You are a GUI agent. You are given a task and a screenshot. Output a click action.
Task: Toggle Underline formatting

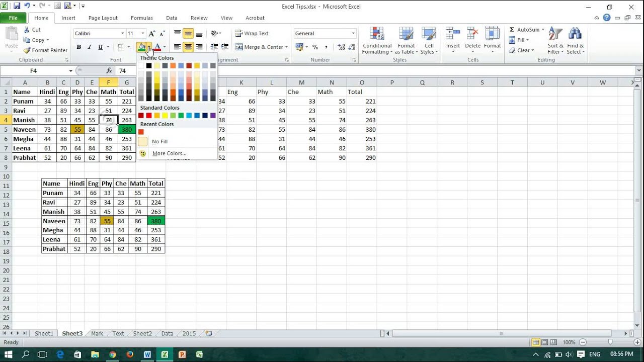coord(100,47)
